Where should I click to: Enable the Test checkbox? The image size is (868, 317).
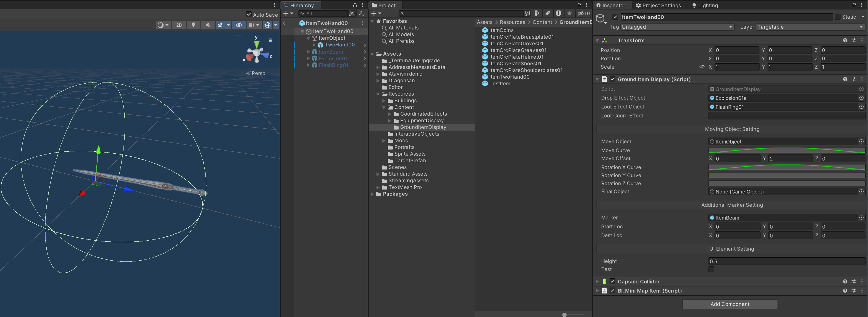[x=711, y=269]
